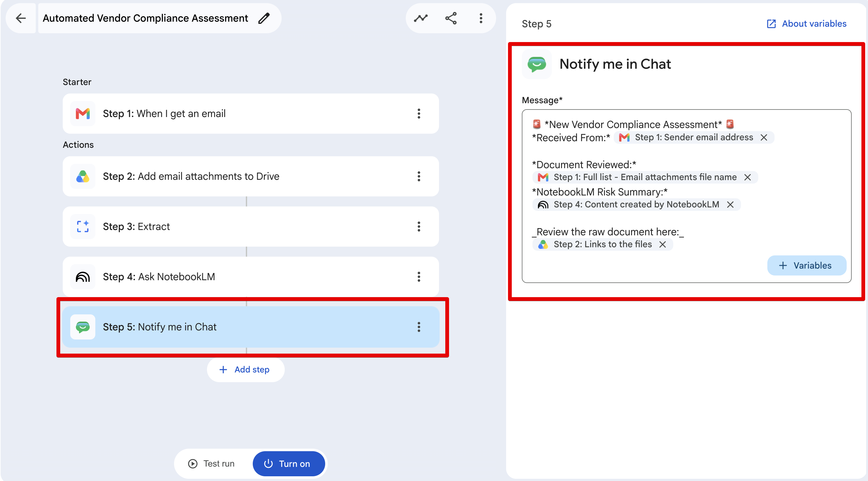This screenshot has height=481, width=868.
Task: Remove the Sender email address variable chip
Action: [764, 137]
